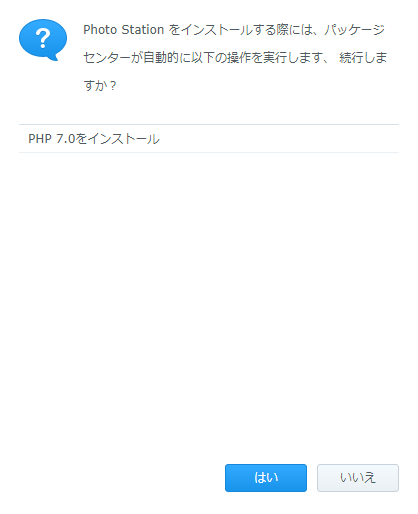Click the をインストール text after PHP 7.0

point(117,139)
